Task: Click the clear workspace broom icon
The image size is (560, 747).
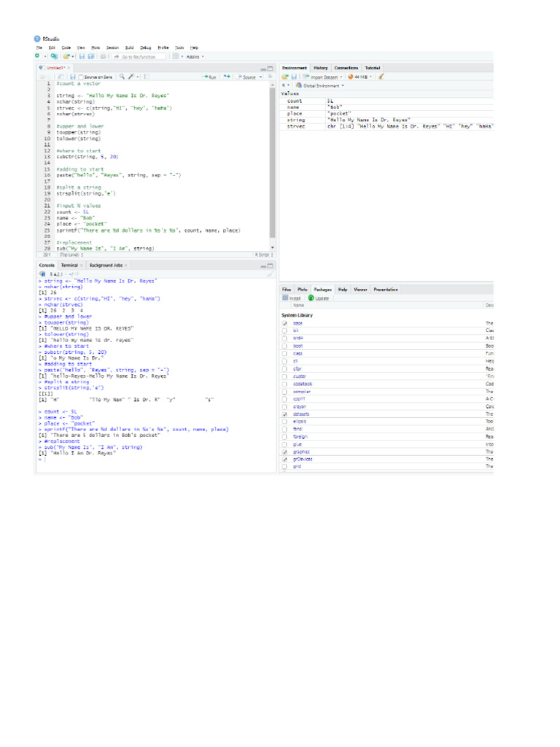Action: coord(381,77)
